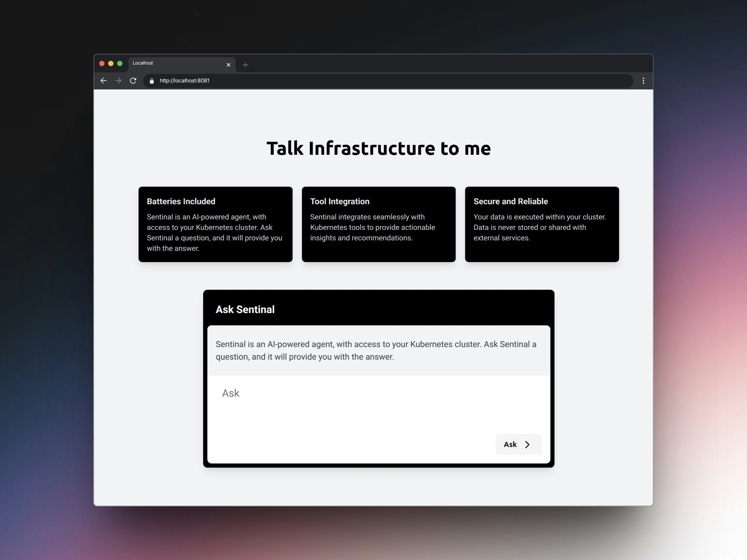Click the yellow minimize dot
The width and height of the screenshot is (747, 560).
[x=111, y=63]
